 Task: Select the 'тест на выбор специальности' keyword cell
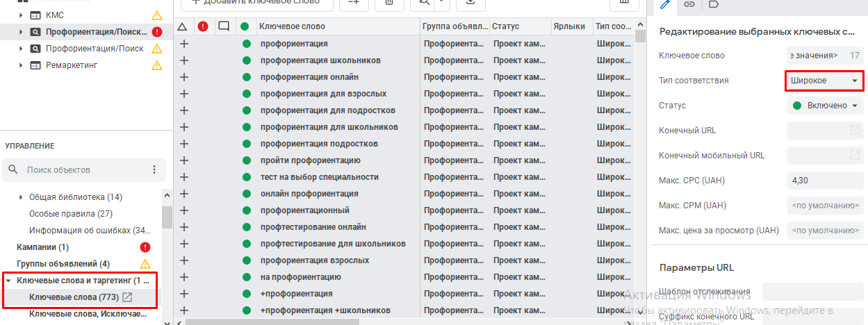click(319, 177)
